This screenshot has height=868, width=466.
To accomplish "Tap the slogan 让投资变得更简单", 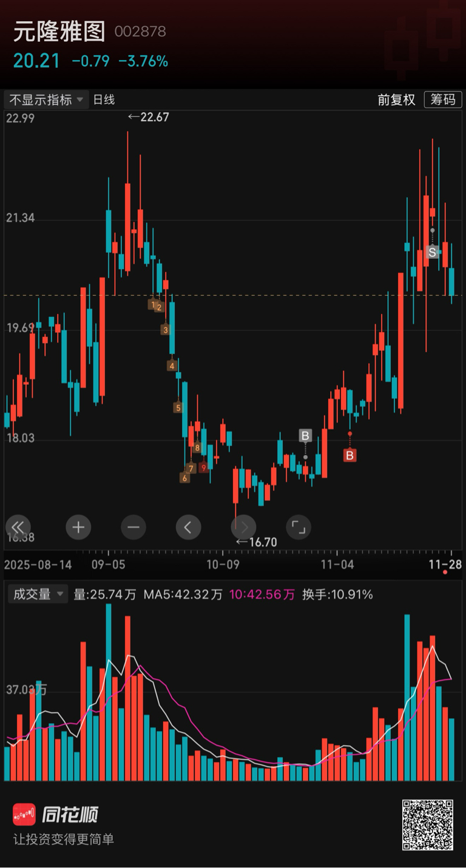I will (64, 839).
